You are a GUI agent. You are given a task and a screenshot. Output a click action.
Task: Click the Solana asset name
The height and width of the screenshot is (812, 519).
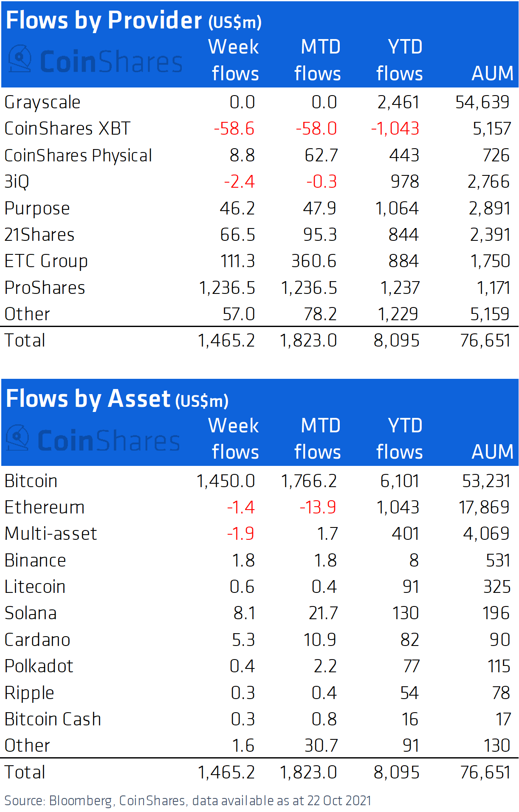pos(31,613)
